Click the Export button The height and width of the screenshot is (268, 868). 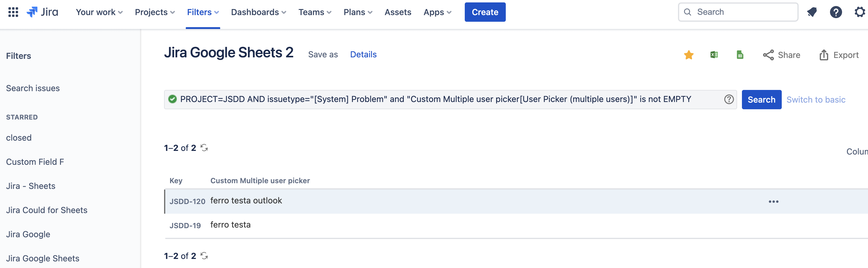click(x=839, y=55)
